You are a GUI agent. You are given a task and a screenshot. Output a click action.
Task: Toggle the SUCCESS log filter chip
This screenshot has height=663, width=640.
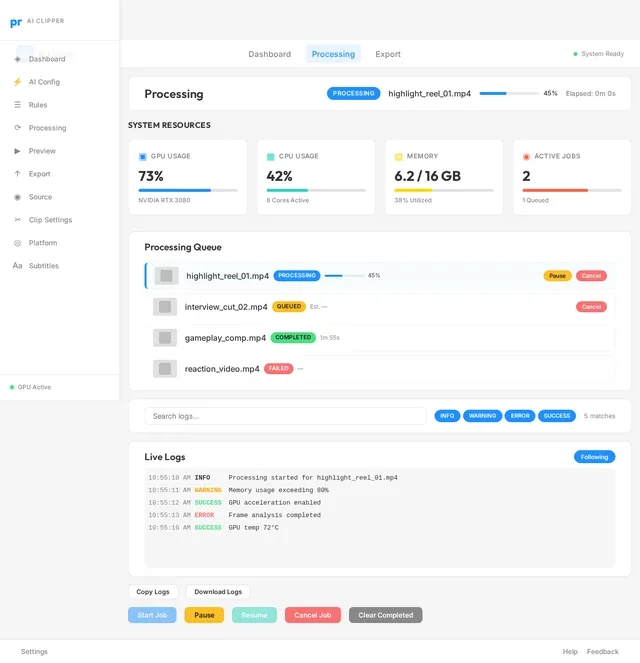557,416
